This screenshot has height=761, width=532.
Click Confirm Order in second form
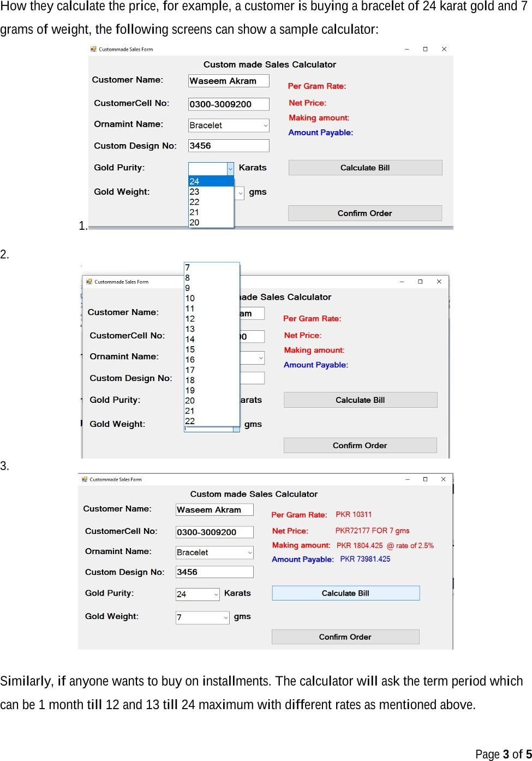360,445
